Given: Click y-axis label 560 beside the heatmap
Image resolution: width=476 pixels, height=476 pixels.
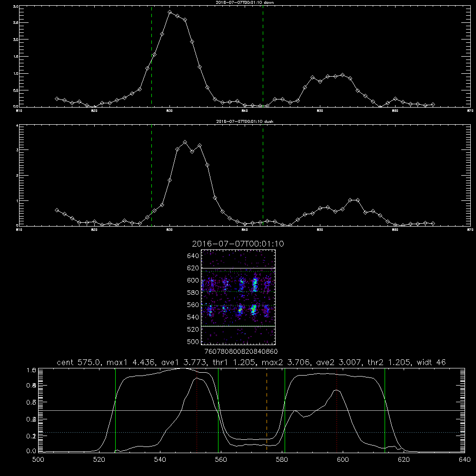Looking at the screenshot, I should pyautogui.click(x=193, y=305).
